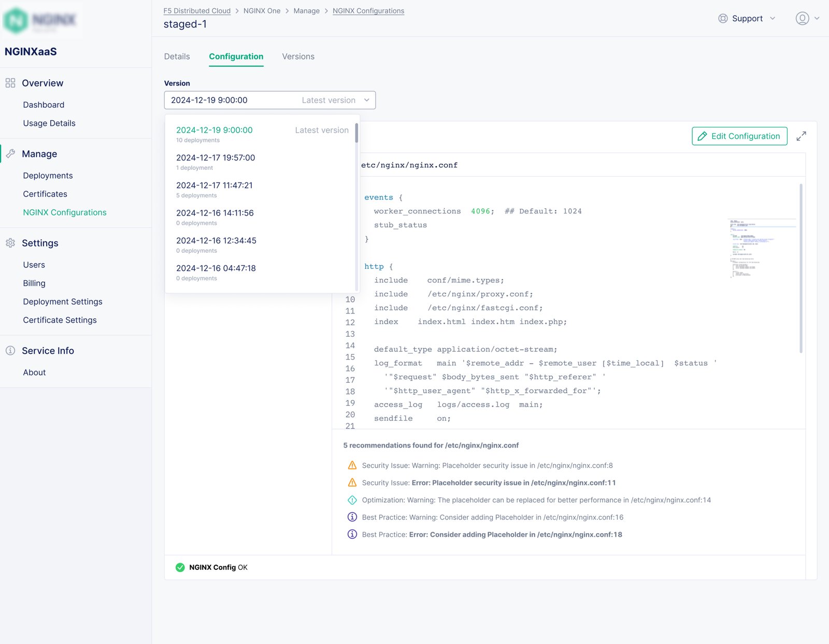Click the Edit Configuration button
The width and height of the screenshot is (829, 644).
pyautogui.click(x=739, y=136)
